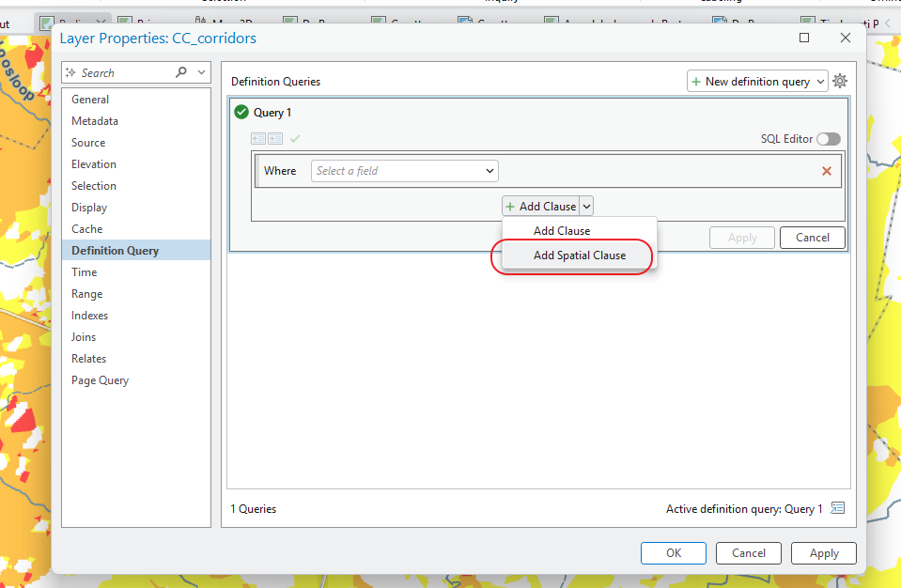Toggle the SQL Editor switch
Viewport: 901px width, 588px height.
click(x=829, y=139)
